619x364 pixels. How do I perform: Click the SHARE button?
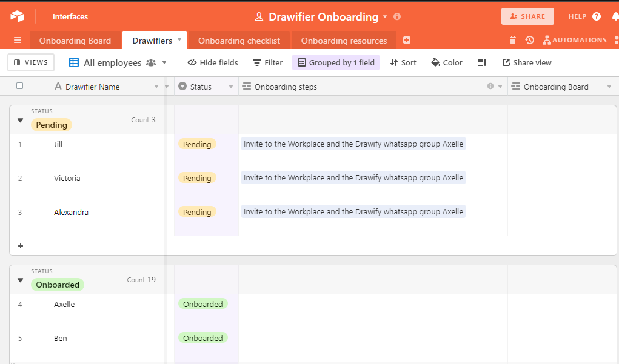coord(527,16)
